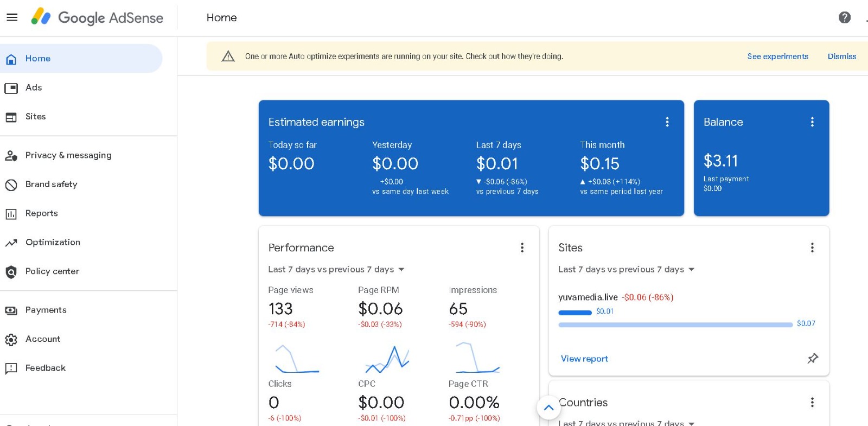Open Estimated earnings card options menu
The width and height of the screenshot is (868, 426).
pyautogui.click(x=667, y=122)
